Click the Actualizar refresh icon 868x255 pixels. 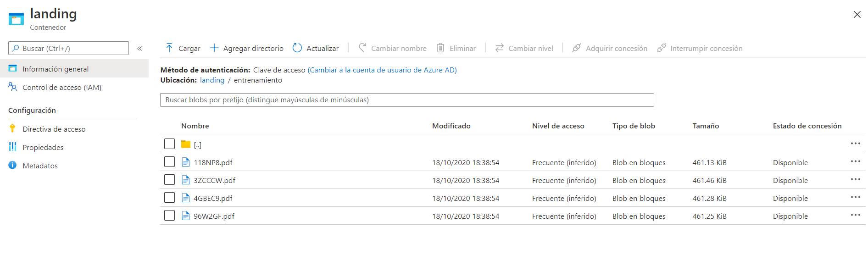(x=297, y=48)
